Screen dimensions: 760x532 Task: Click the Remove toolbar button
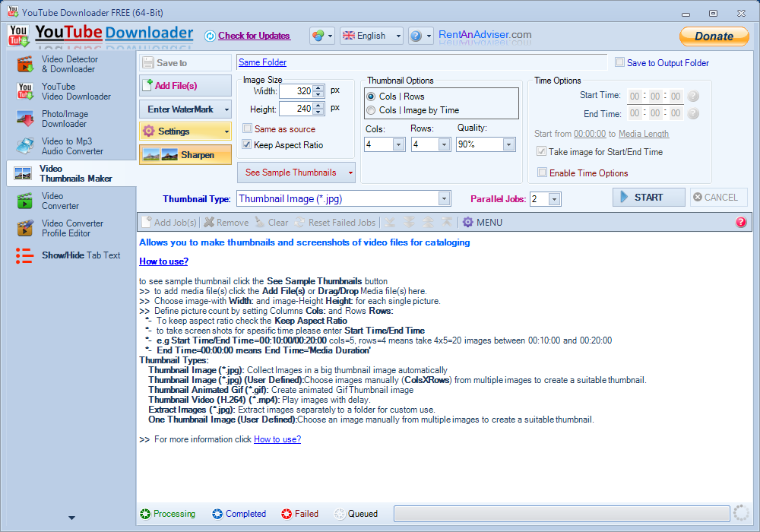click(x=226, y=223)
